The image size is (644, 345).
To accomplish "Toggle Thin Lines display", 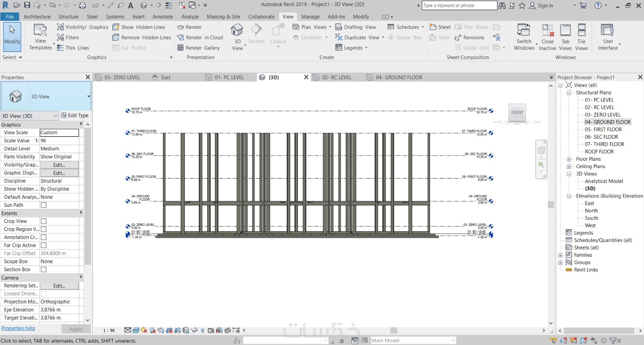I will 73,48.
